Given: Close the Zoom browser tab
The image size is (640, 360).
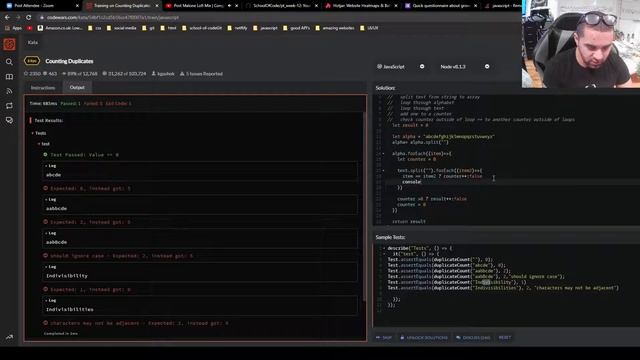Looking at the screenshot, I should point(77,6).
